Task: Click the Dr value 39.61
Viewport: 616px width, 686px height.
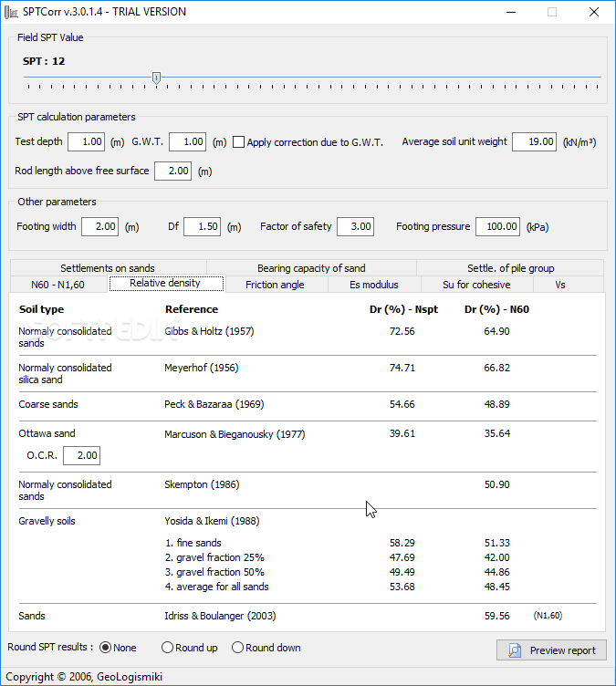Action: point(402,433)
